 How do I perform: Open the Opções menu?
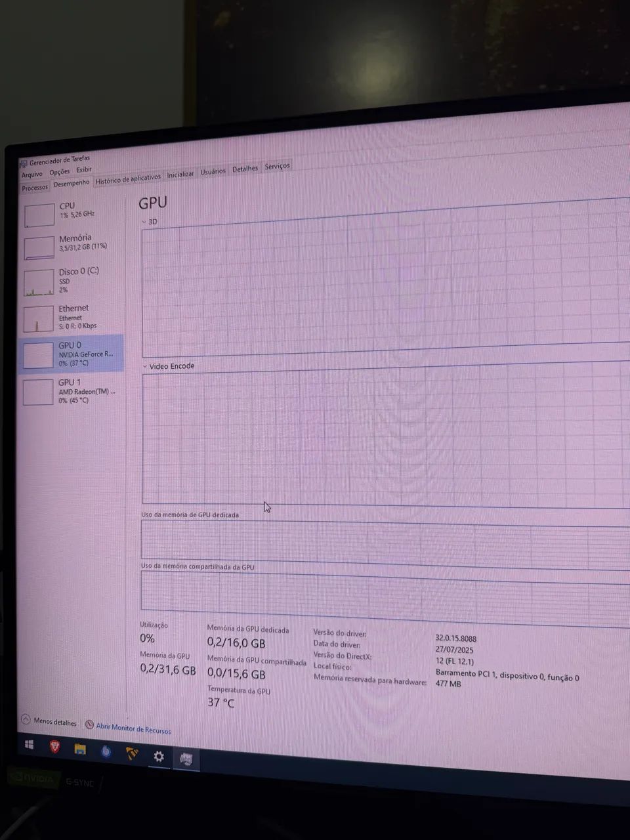[x=59, y=172]
